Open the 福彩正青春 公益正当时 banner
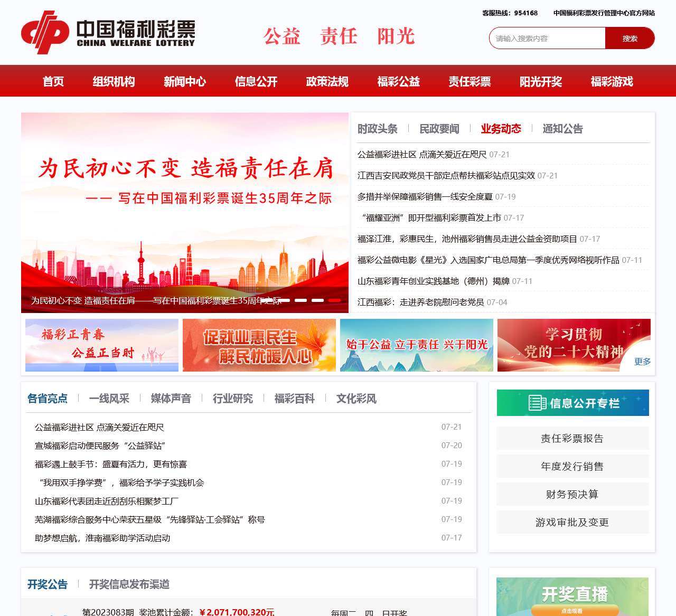The width and height of the screenshot is (676, 616). pos(102,345)
